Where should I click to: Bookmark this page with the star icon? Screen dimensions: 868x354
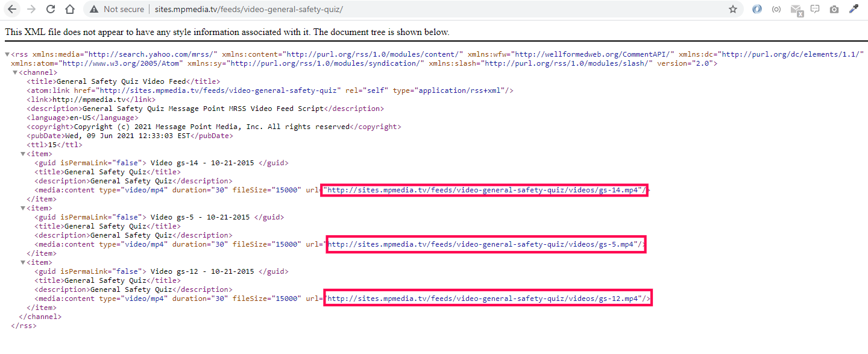pyautogui.click(x=733, y=9)
